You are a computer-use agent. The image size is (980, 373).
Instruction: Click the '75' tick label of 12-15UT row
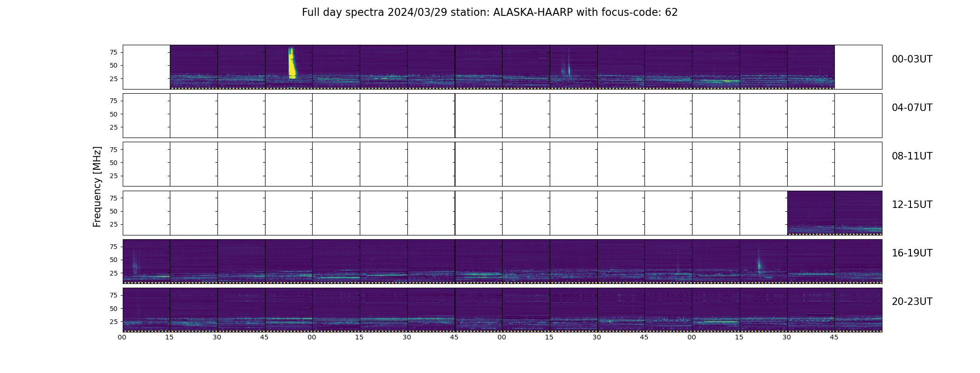click(x=113, y=198)
